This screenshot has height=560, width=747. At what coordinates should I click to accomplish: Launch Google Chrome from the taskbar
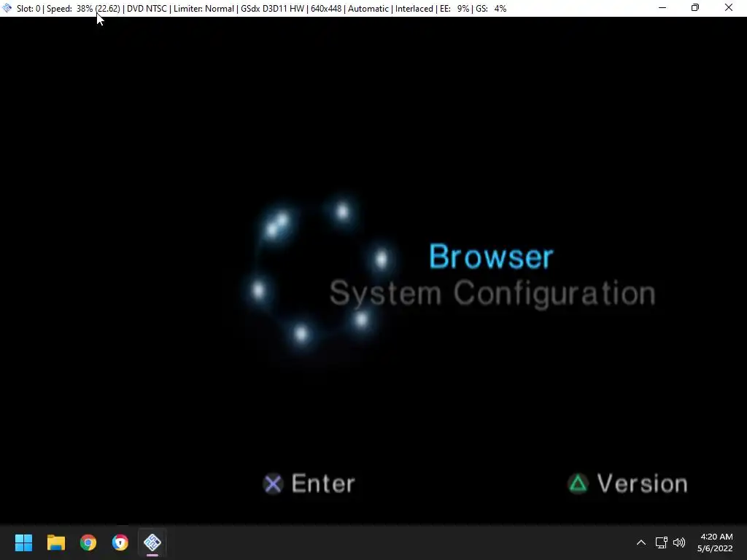point(88,542)
